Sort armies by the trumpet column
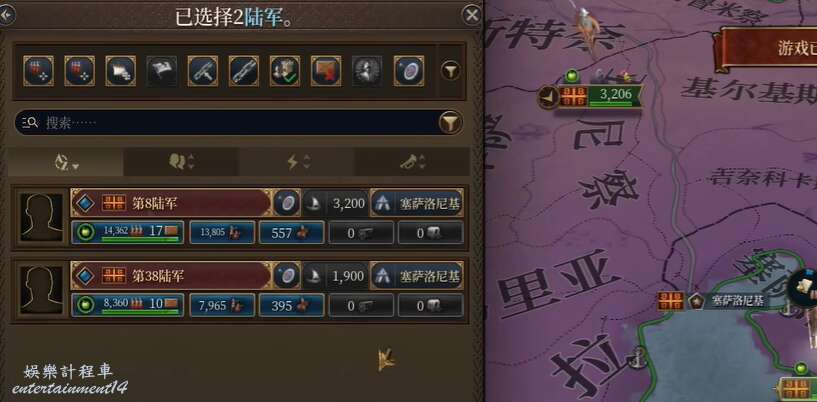817x402 pixels. click(413, 162)
